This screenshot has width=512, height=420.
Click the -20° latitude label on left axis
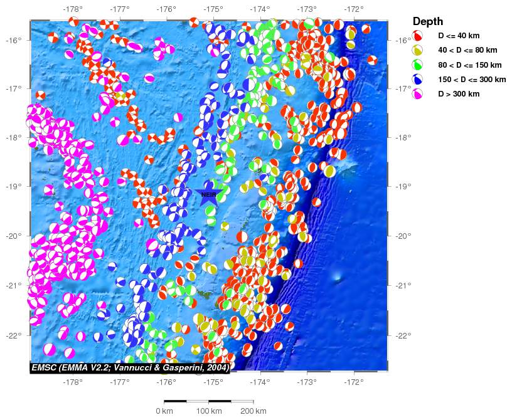(x=14, y=236)
